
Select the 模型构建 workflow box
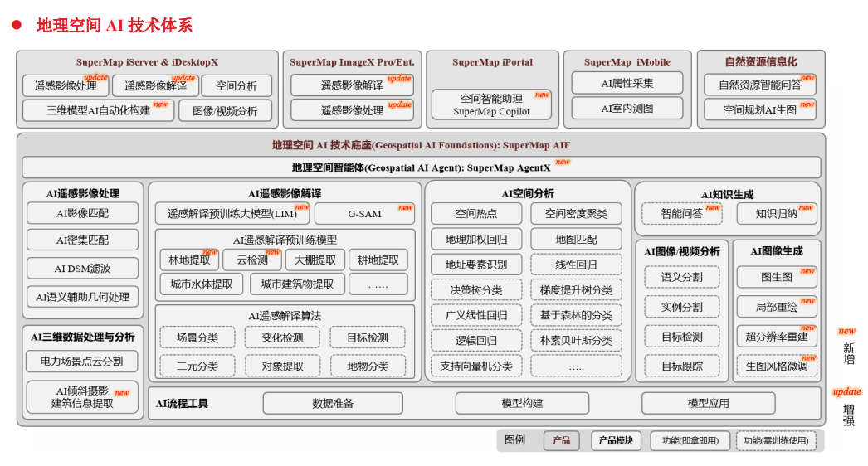pyautogui.click(x=522, y=403)
